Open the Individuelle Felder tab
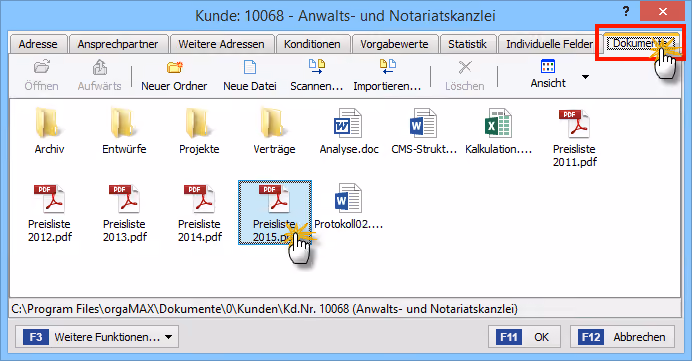The image size is (692, 361). [549, 44]
